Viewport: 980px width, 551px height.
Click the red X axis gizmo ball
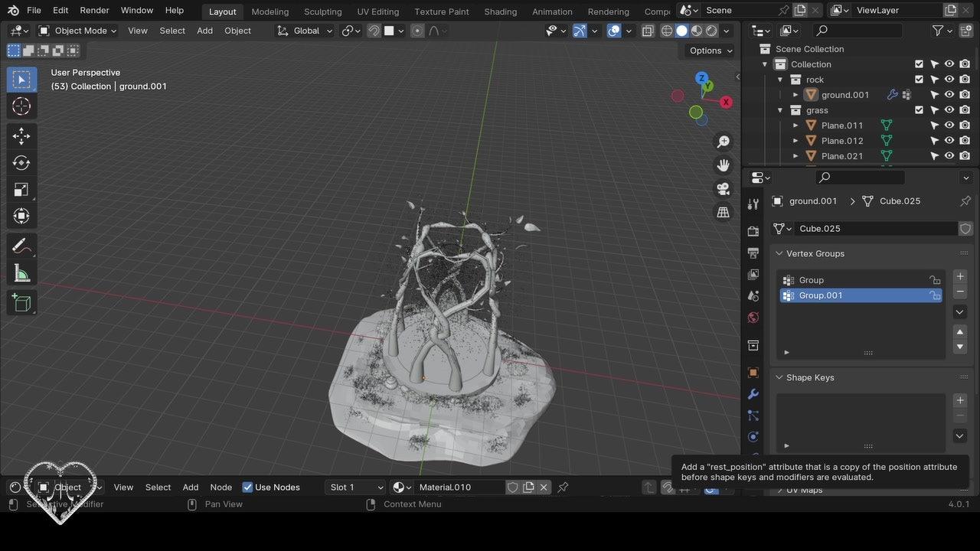point(726,102)
